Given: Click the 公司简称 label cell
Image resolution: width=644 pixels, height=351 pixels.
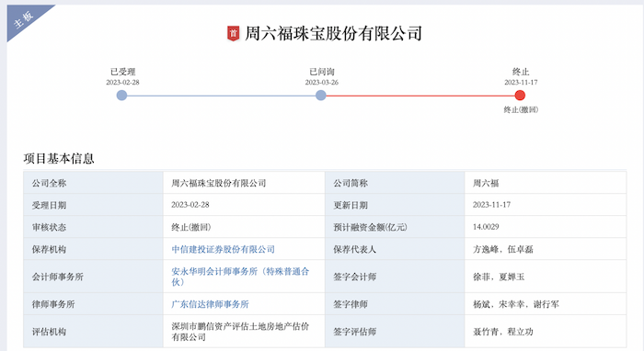Looking at the screenshot, I should (x=395, y=183).
